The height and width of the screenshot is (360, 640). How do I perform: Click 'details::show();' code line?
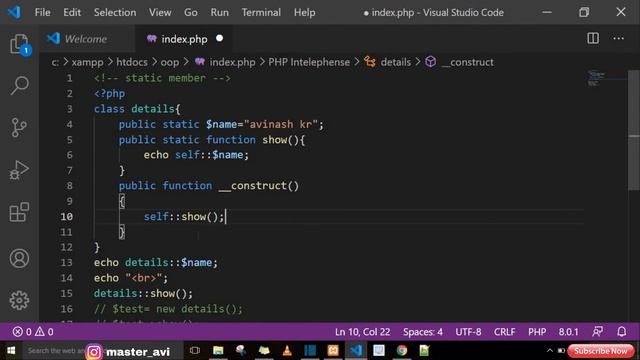click(x=143, y=293)
